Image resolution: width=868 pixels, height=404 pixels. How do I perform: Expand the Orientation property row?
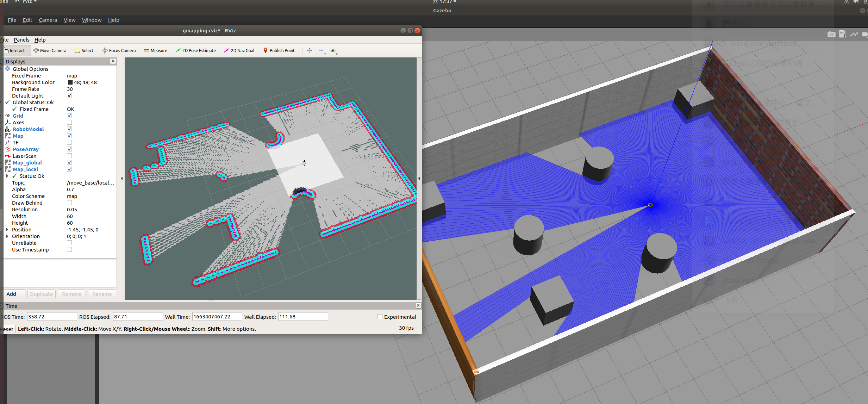[x=7, y=236]
